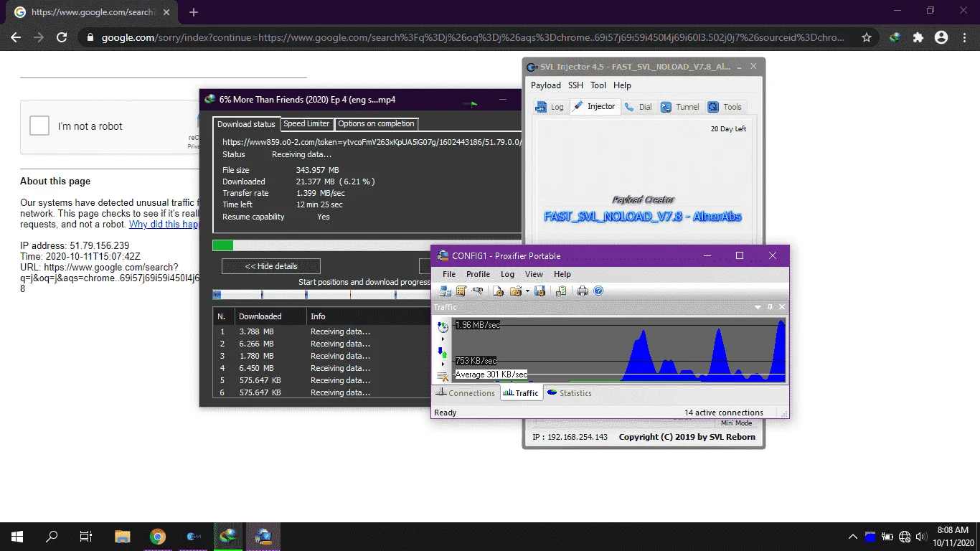This screenshot has width=980, height=551.
Task: Click the SVL Injector taskbar icon
Action: click(x=193, y=537)
